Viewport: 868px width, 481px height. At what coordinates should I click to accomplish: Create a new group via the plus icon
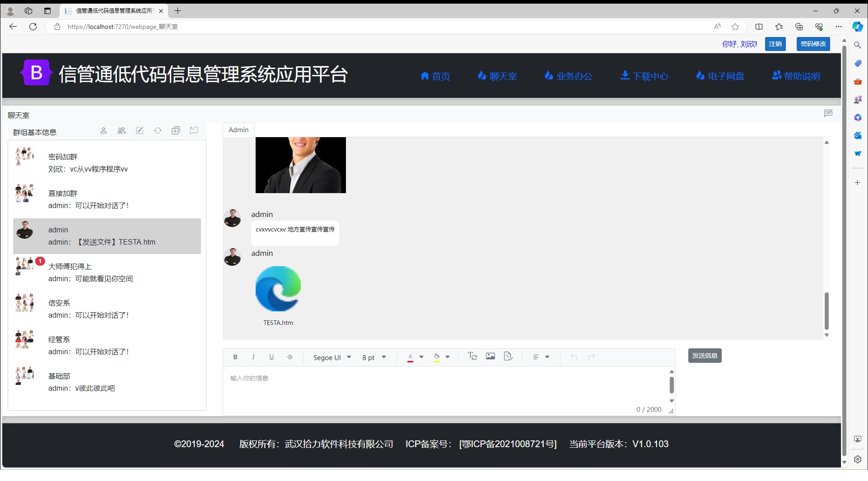pos(176,130)
